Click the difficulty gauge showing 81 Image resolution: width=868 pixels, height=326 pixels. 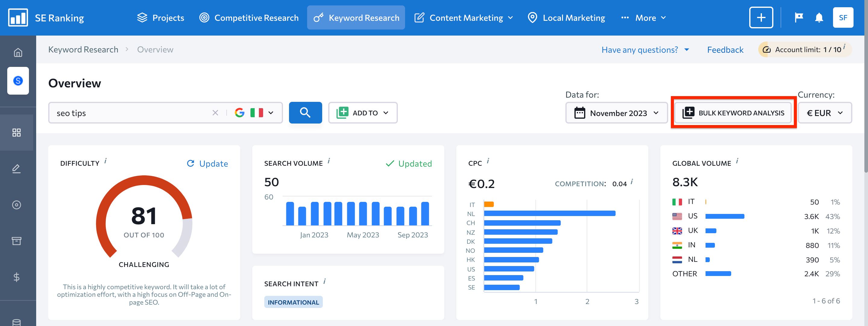(x=144, y=217)
